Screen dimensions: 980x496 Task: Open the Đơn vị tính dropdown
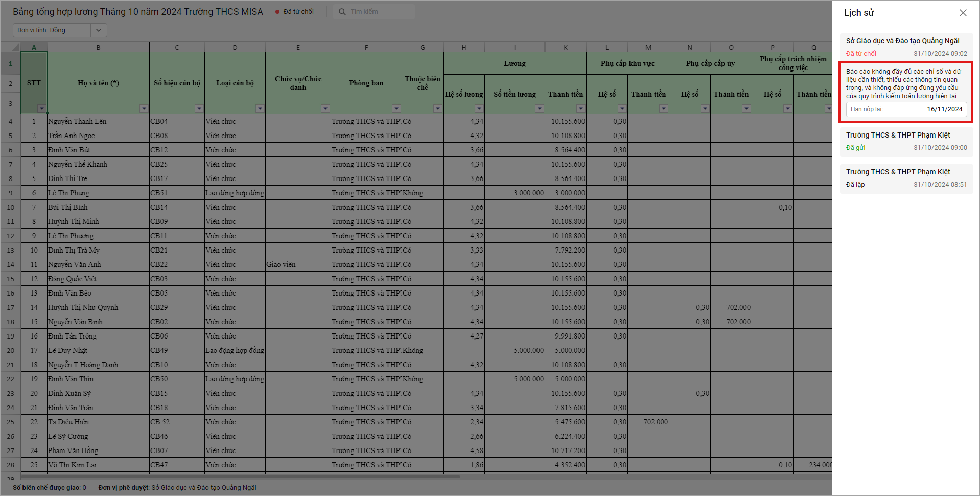tap(98, 30)
